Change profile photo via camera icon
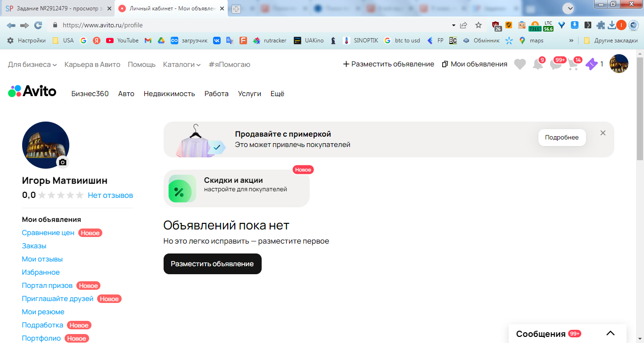Image resolution: width=644 pixels, height=343 pixels. pyautogui.click(x=63, y=162)
